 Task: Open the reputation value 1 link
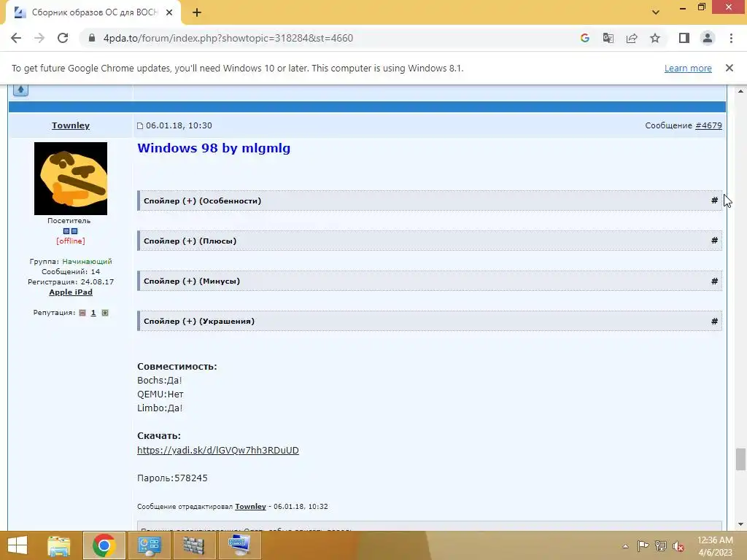(x=93, y=313)
